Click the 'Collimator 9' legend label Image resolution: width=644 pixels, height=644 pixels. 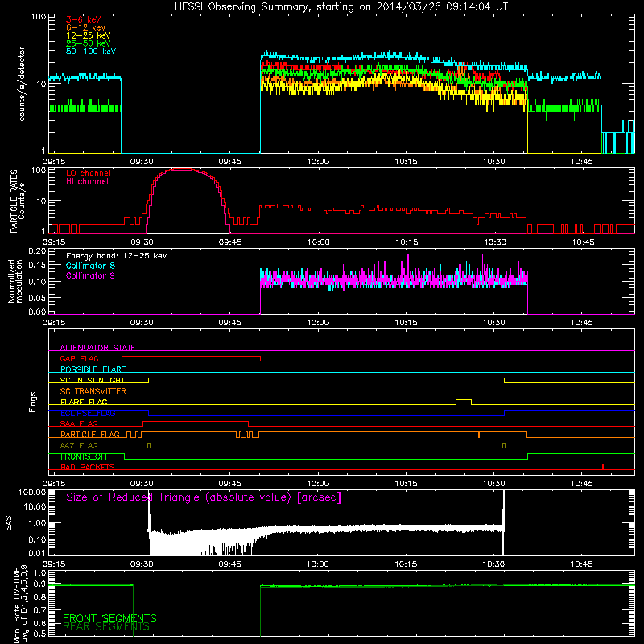pos(90,275)
